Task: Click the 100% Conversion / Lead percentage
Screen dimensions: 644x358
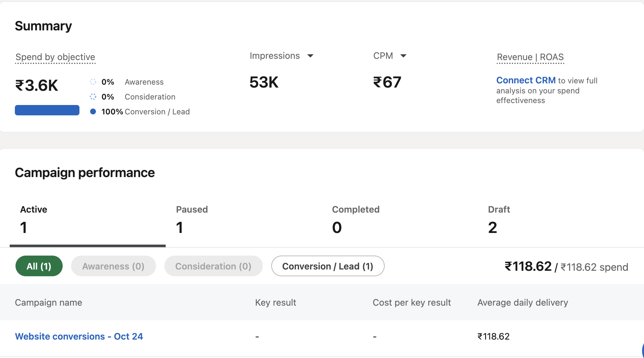Action: 112,112
